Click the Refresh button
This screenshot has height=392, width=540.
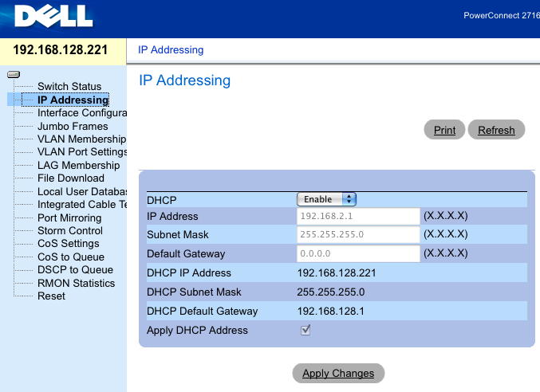coord(496,130)
